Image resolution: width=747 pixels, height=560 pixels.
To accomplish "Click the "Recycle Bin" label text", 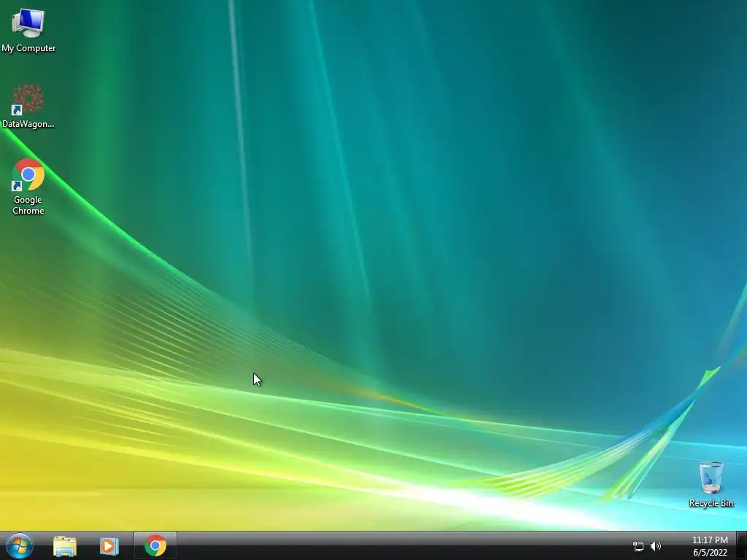I will click(x=711, y=503).
